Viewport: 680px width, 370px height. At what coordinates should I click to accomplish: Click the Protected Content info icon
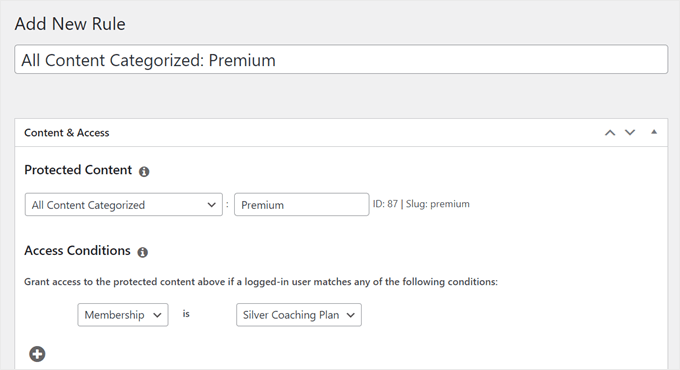click(x=144, y=172)
